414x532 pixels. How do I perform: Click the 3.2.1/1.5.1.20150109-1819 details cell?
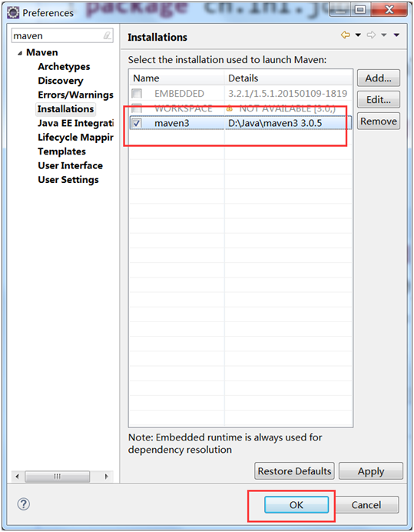[287, 93]
